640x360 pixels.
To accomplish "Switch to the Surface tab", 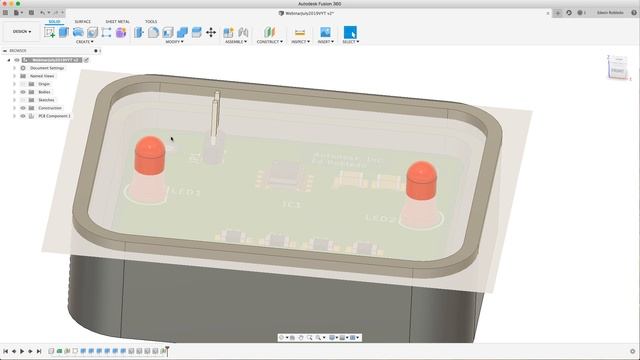I will [83, 21].
